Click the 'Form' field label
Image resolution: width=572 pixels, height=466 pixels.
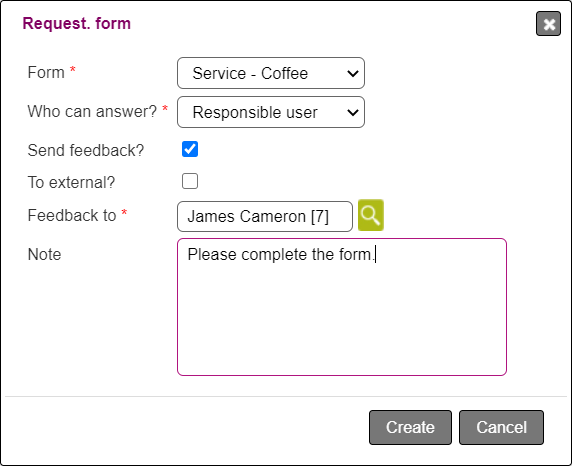tap(46, 72)
